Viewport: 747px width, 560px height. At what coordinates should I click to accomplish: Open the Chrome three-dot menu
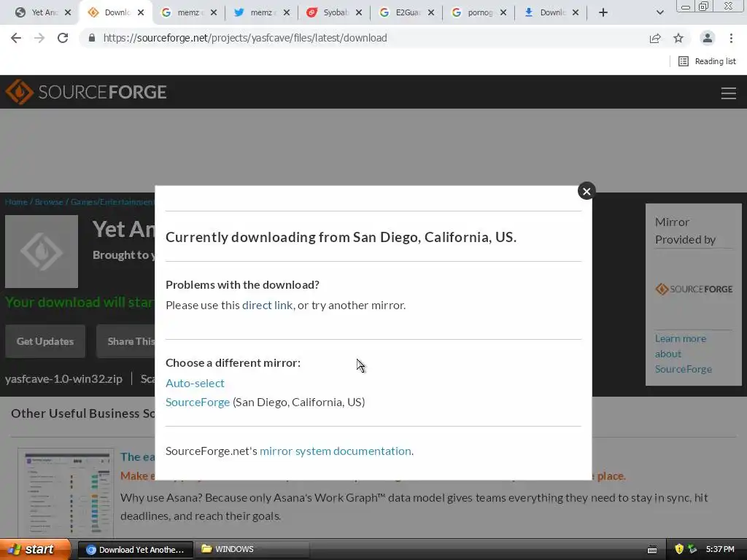(x=731, y=38)
